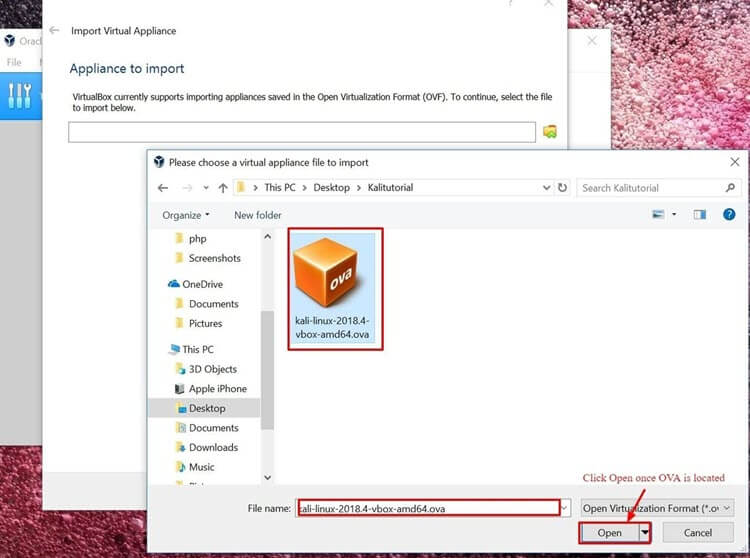750x558 pixels.
Task: Click the File name input field
Action: pyautogui.click(x=428, y=508)
